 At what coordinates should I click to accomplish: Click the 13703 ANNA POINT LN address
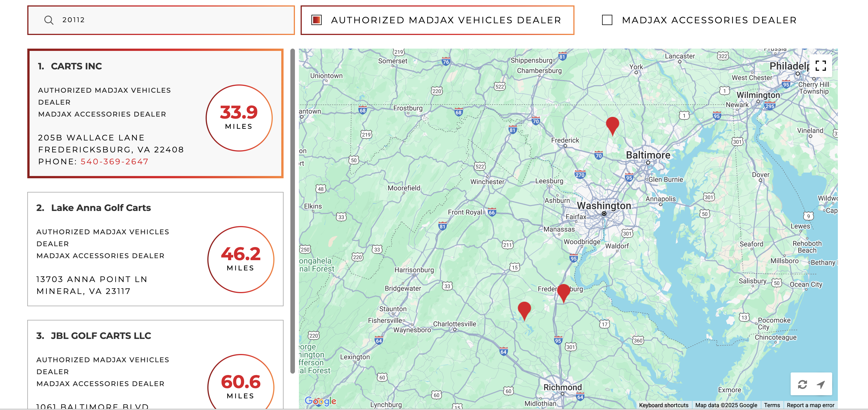click(x=92, y=279)
